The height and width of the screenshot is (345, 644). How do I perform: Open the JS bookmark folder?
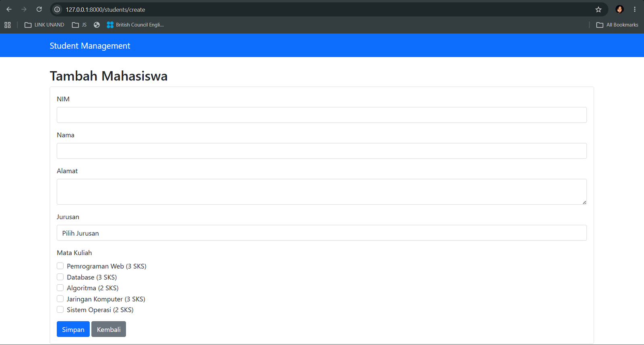tap(79, 25)
